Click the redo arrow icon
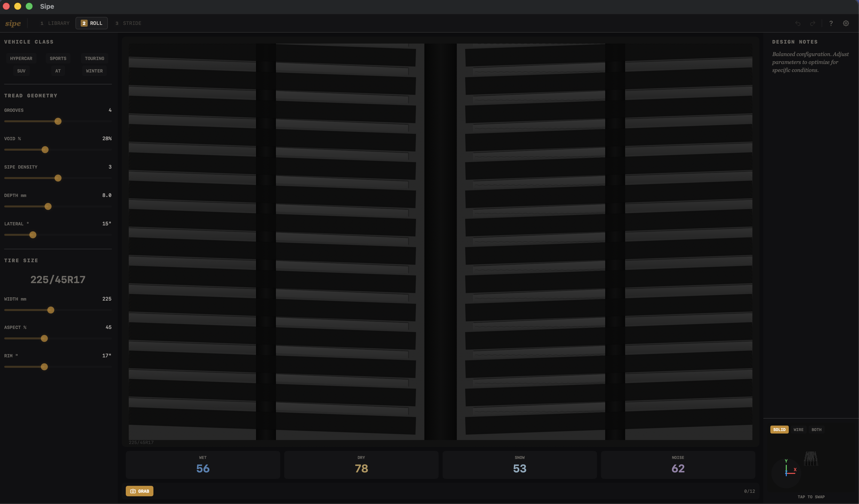The width and height of the screenshot is (859, 504). point(813,23)
